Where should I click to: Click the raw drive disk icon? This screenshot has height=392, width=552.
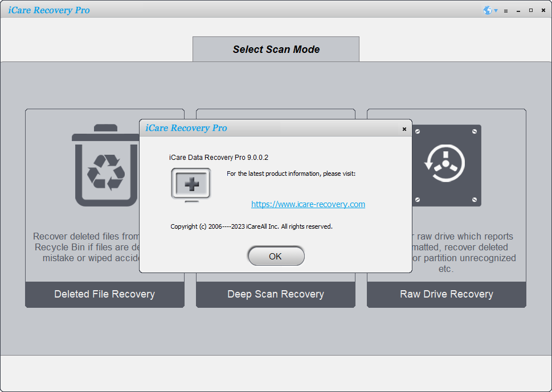pos(447,165)
